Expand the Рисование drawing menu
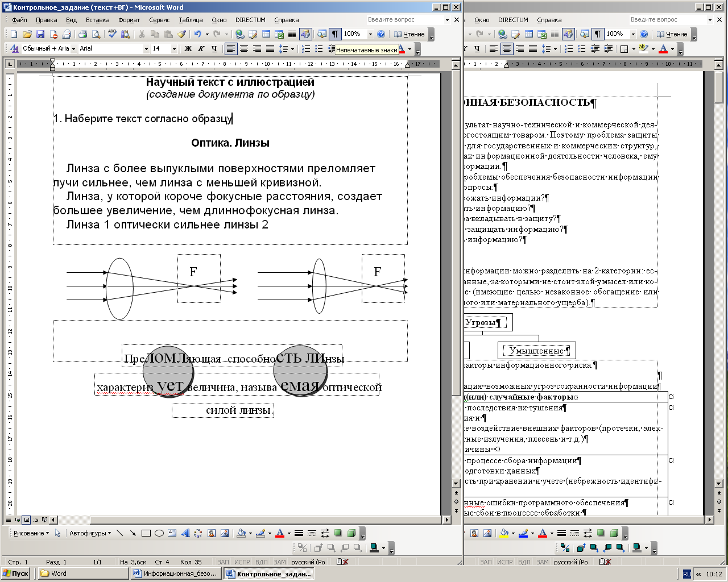Viewport: 728px width, 582px height. pos(31,533)
